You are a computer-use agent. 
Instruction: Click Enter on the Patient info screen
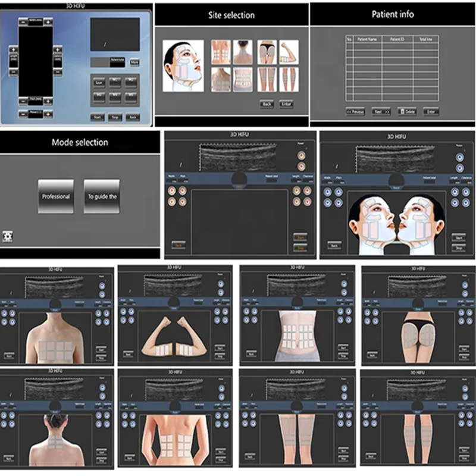[431, 112]
